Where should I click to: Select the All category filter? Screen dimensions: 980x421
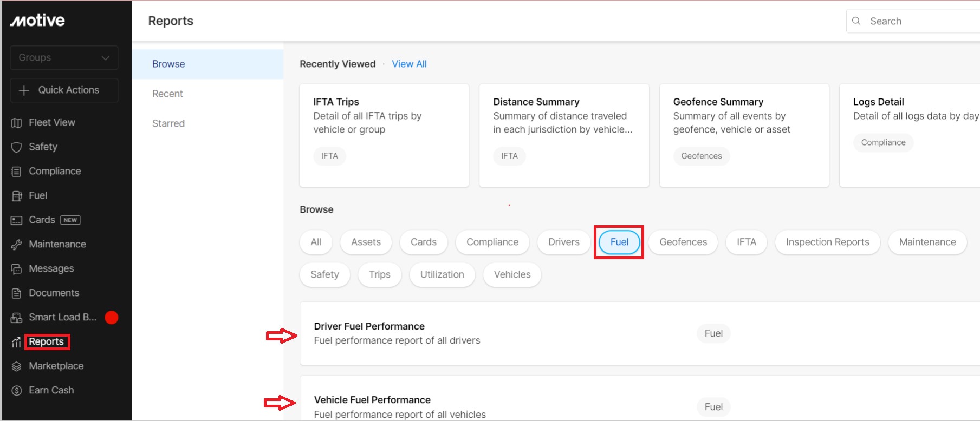coord(316,242)
